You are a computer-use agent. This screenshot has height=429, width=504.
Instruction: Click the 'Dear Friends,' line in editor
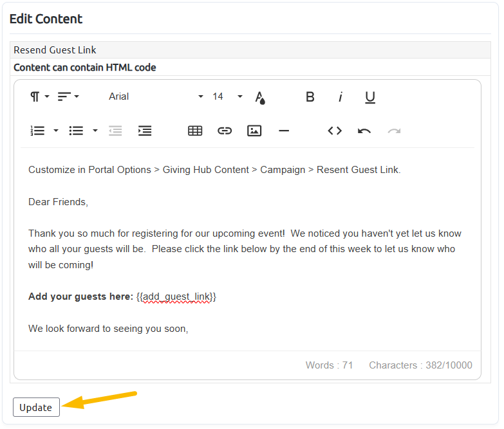click(x=58, y=202)
